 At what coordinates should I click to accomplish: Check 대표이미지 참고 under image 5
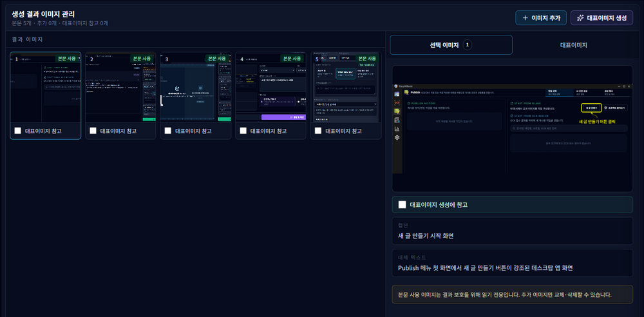[318, 131]
